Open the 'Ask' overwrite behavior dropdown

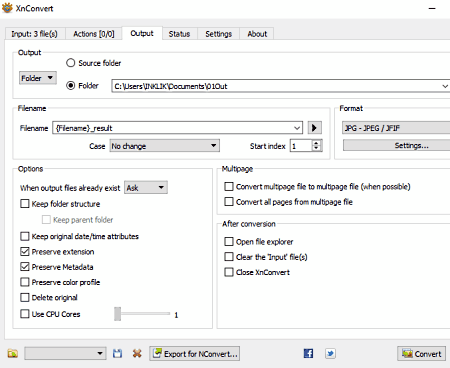pyautogui.click(x=146, y=188)
